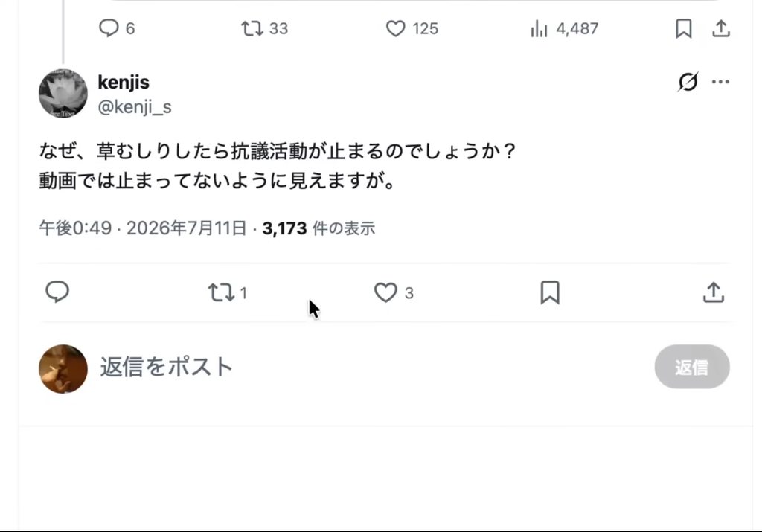Screen dimensions: 762x532
Task: Share the upper tweet
Action: (x=721, y=28)
